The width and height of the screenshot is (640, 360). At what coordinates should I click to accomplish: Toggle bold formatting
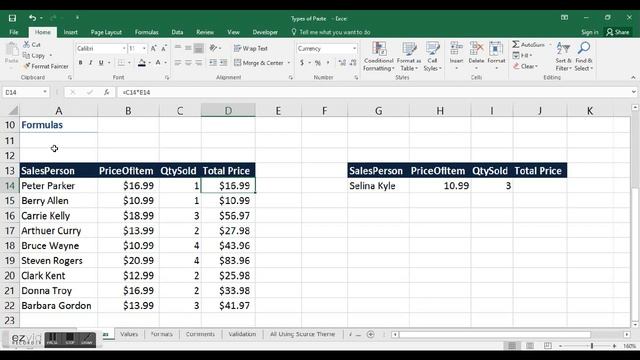point(80,63)
